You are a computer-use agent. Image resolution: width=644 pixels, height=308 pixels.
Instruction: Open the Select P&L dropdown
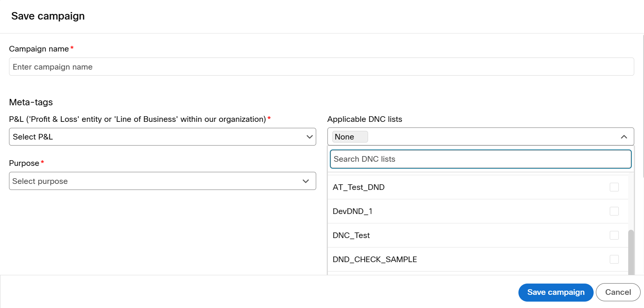click(162, 137)
